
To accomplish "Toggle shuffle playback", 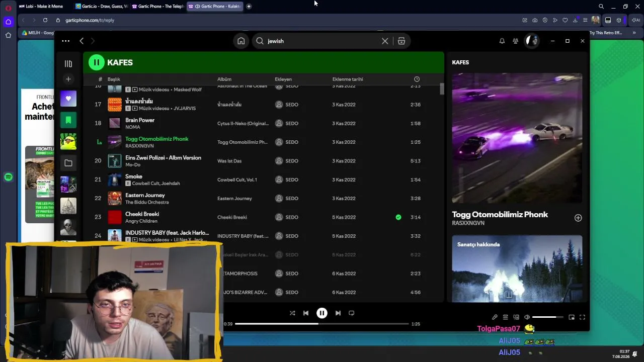I will tap(292, 313).
